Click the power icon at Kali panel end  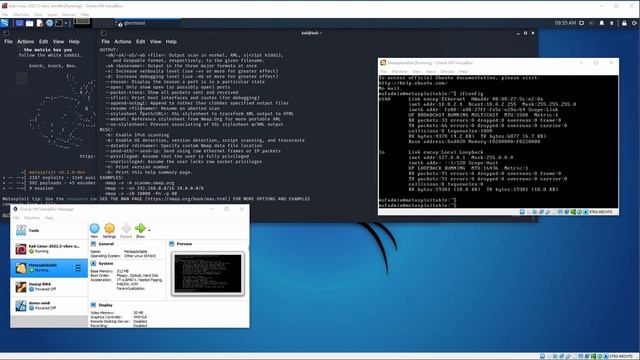click(x=634, y=23)
